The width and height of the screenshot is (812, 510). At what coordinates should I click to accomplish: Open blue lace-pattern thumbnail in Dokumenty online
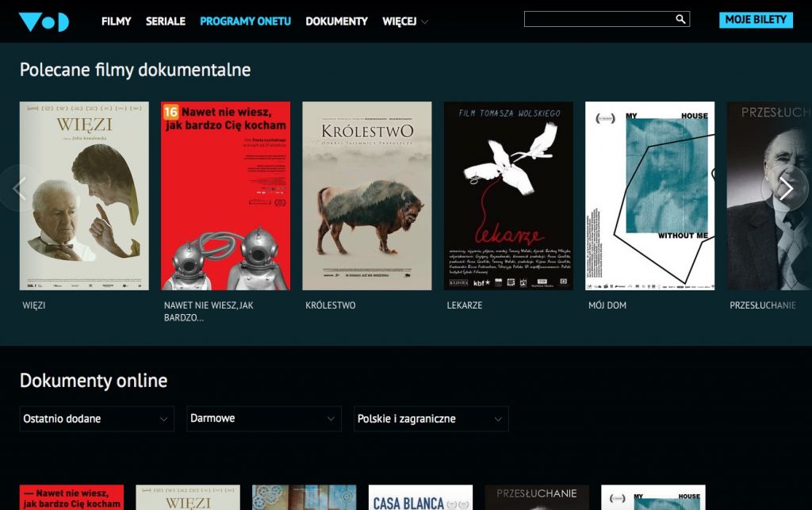[x=304, y=497]
